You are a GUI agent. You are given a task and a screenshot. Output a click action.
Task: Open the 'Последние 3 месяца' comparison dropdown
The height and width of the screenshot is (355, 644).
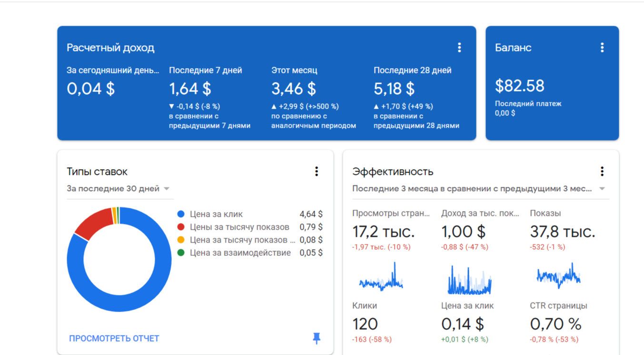click(x=479, y=189)
